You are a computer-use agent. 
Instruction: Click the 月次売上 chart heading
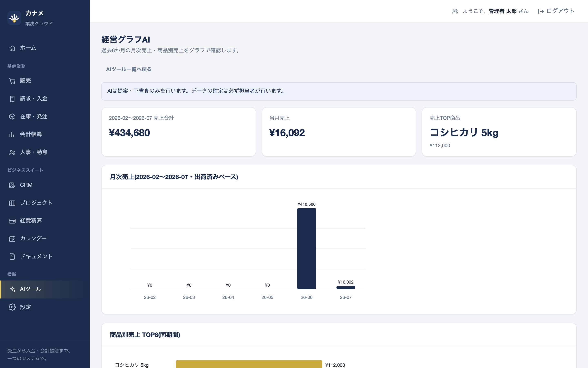click(174, 177)
